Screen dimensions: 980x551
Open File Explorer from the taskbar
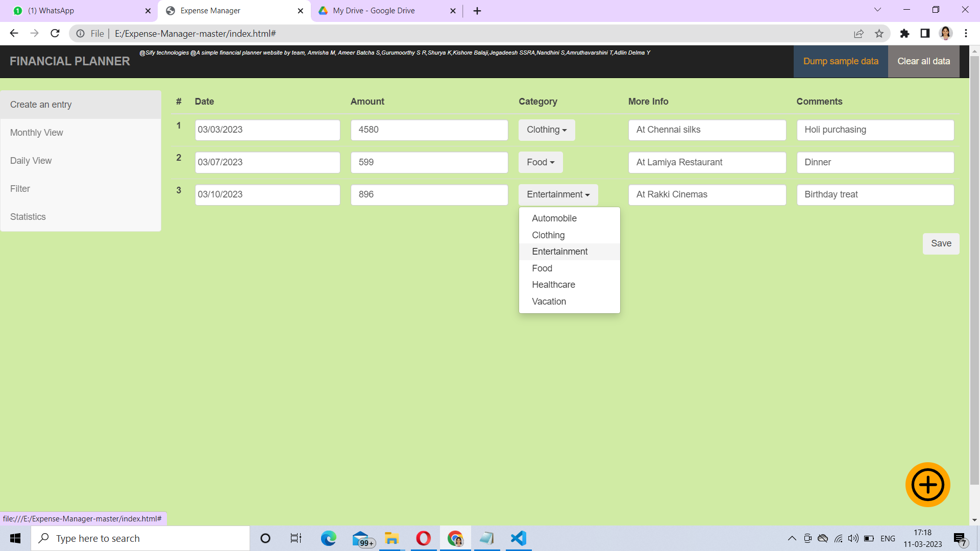[x=391, y=538]
